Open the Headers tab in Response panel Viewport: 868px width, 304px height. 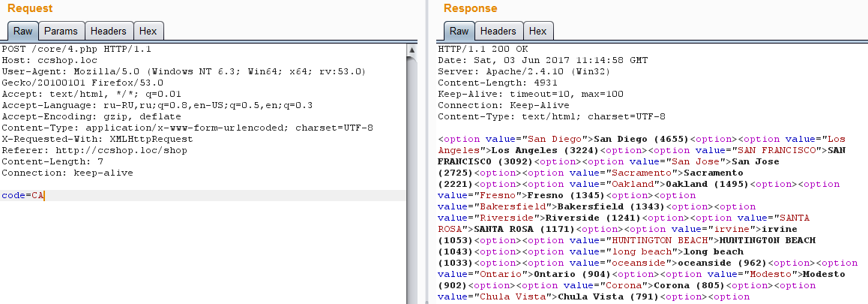[498, 31]
